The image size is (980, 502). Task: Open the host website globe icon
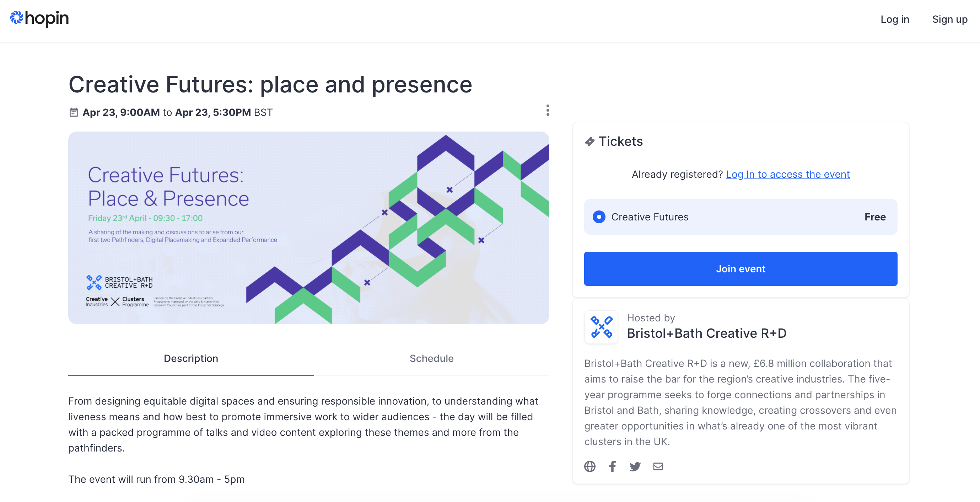coord(590,466)
